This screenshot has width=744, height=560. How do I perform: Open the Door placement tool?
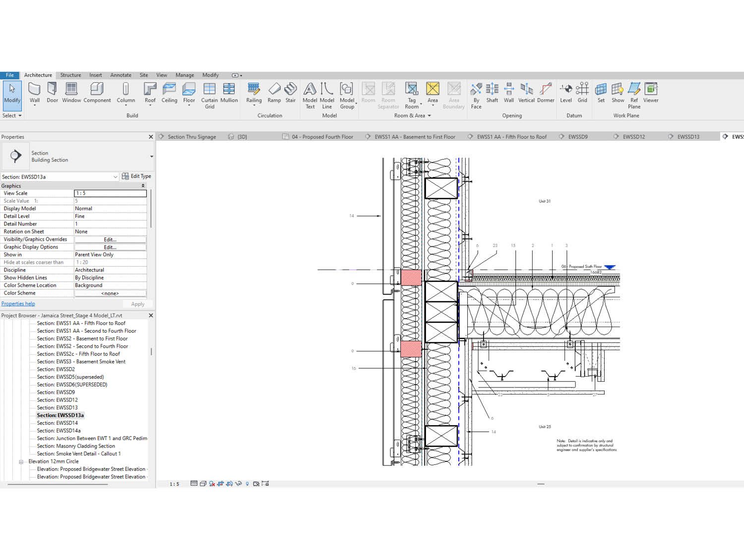[x=52, y=92]
